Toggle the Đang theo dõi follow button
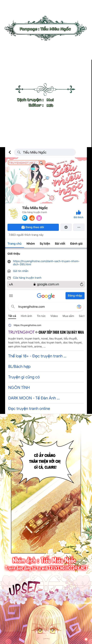The width and height of the screenshot is (92, 644). pos(33,227)
